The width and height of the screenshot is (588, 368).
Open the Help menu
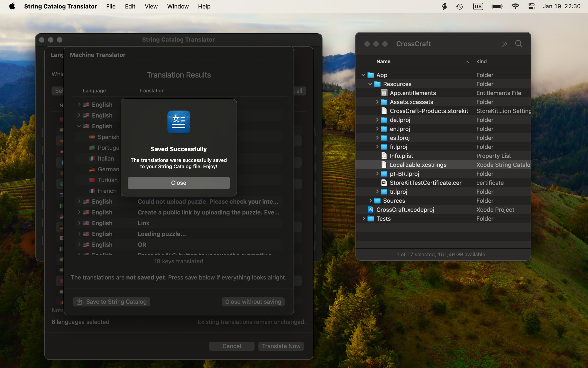click(x=204, y=6)
